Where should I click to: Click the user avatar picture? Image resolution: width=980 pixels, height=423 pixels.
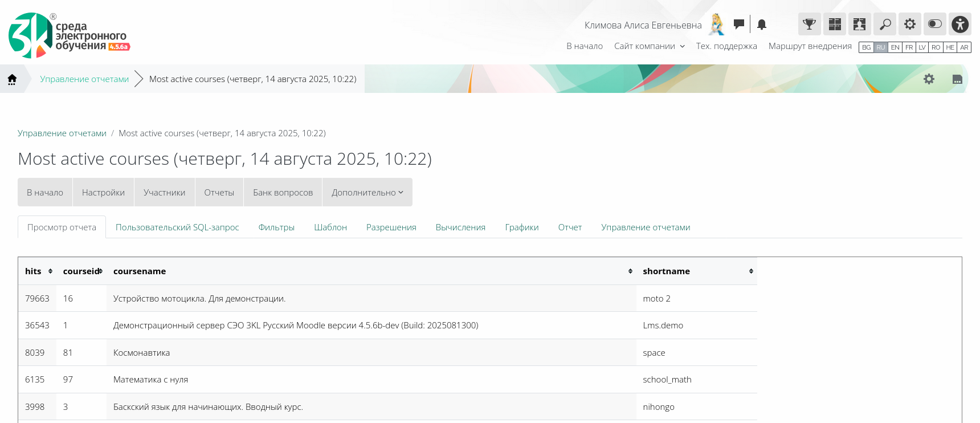716,25
